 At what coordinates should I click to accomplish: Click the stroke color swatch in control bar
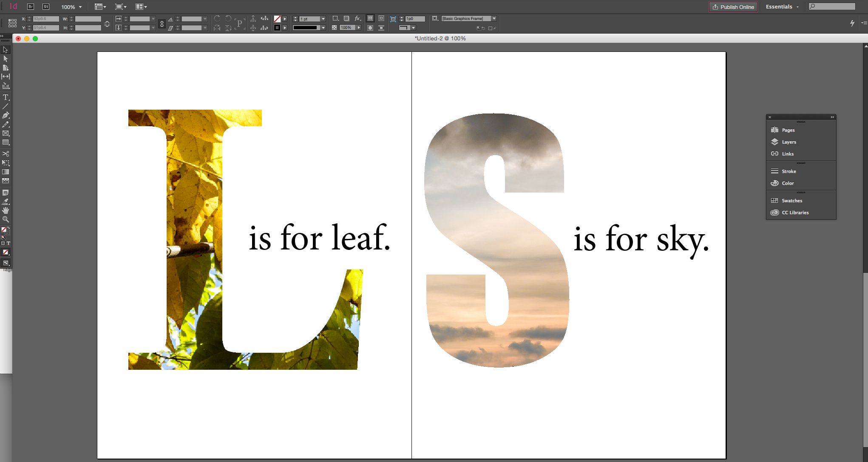pos(277,28)
